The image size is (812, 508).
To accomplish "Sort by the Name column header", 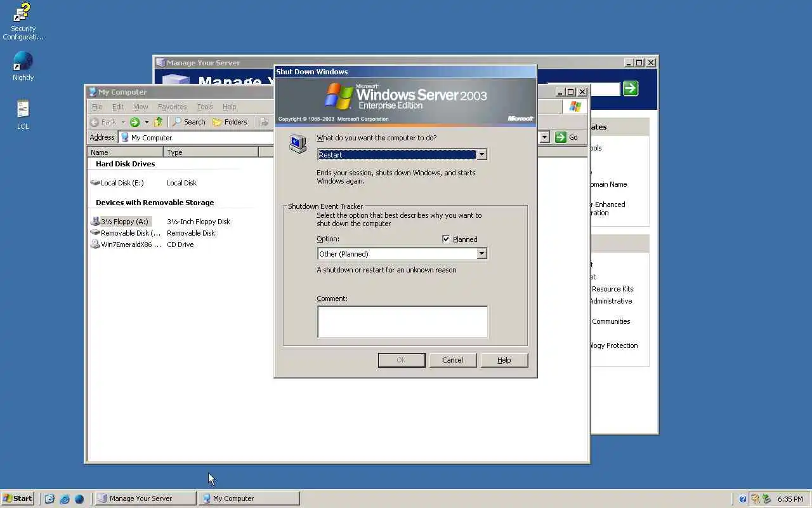I will 126,152.
